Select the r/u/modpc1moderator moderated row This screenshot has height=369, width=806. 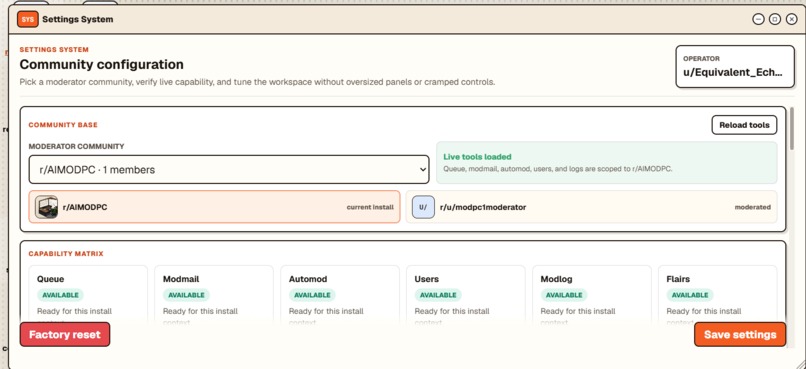click(591, 207)
